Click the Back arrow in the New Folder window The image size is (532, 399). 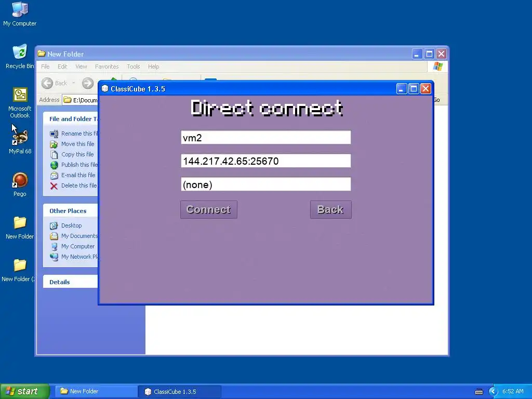pos(47,83)
